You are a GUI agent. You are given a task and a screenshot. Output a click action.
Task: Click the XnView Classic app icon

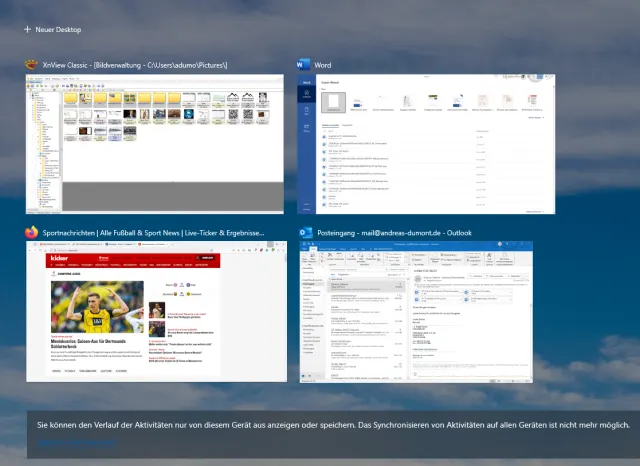click(x=31, y=65)
